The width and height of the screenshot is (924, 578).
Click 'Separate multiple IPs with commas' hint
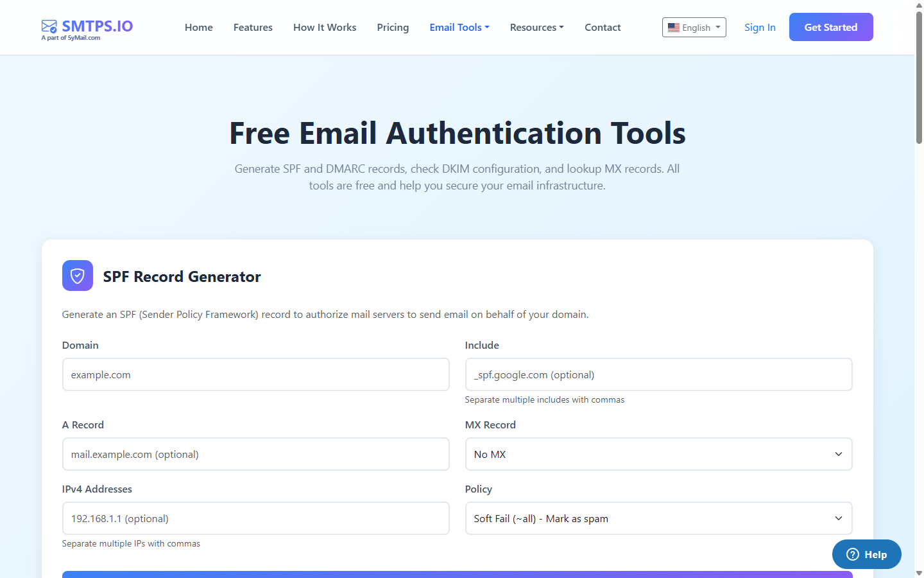[x=131, y=543]
